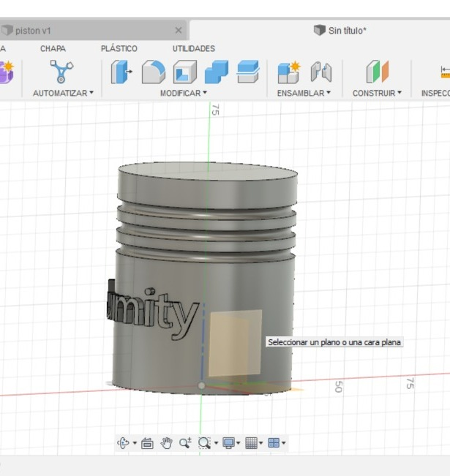Close the piston v1 tab
The width and height of the screenshot is (450, 476).
coord(179,31)
